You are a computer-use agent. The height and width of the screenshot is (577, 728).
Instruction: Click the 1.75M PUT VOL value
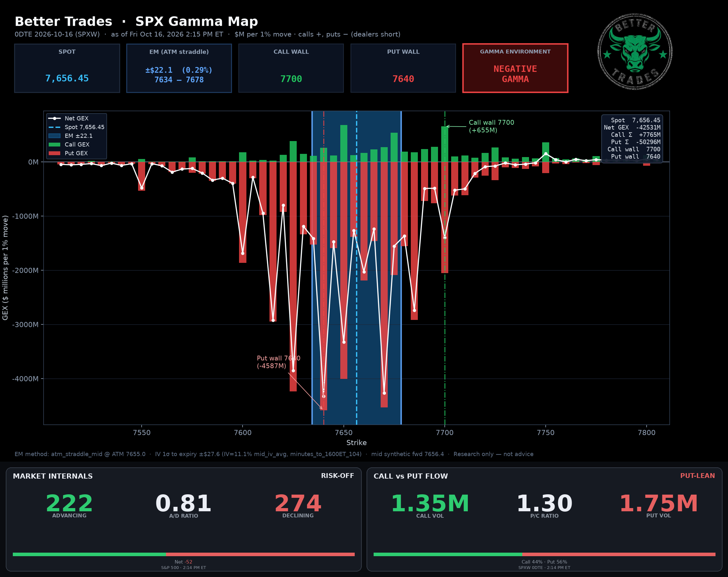tap(658, 503)
